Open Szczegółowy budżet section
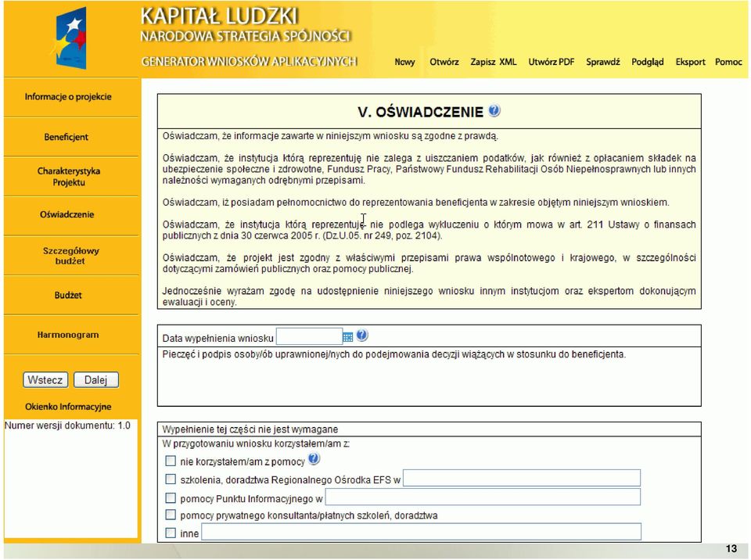751x560 pixels. [70, 256]
